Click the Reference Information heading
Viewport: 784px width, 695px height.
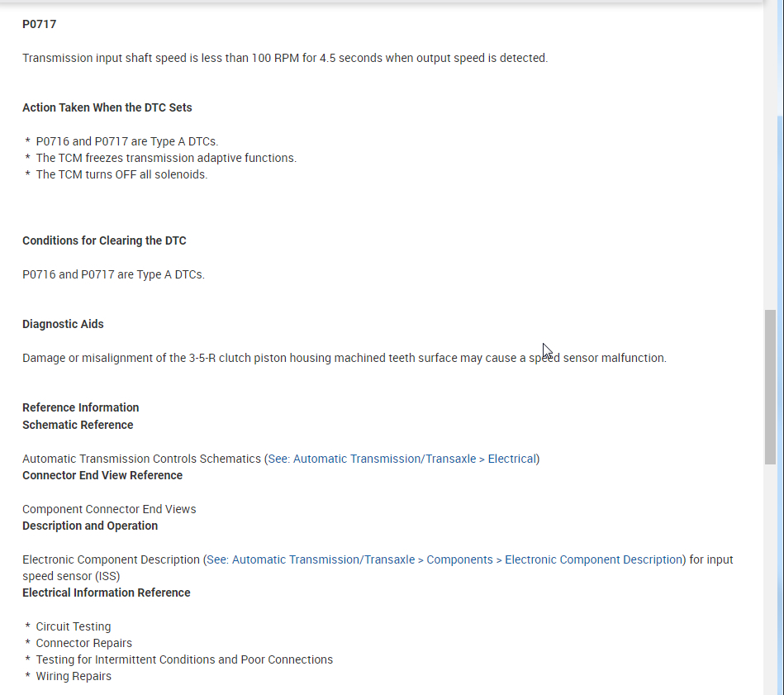[80, 407]
